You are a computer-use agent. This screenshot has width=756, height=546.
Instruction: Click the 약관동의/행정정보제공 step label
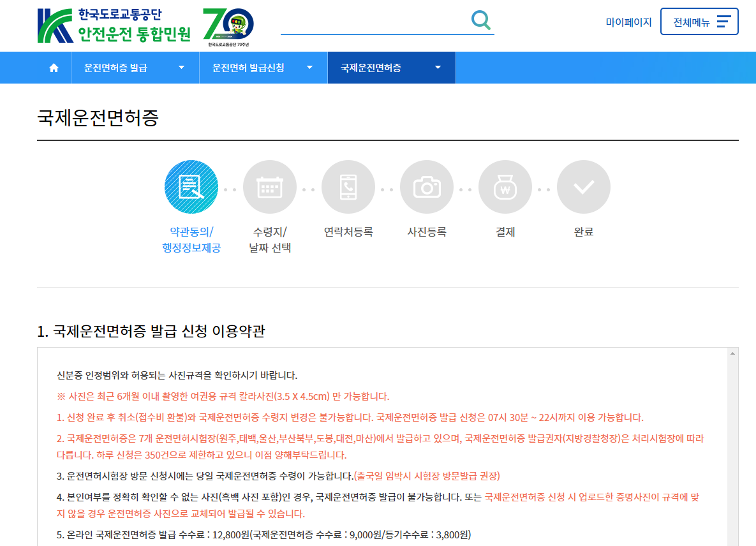point(191,239)
